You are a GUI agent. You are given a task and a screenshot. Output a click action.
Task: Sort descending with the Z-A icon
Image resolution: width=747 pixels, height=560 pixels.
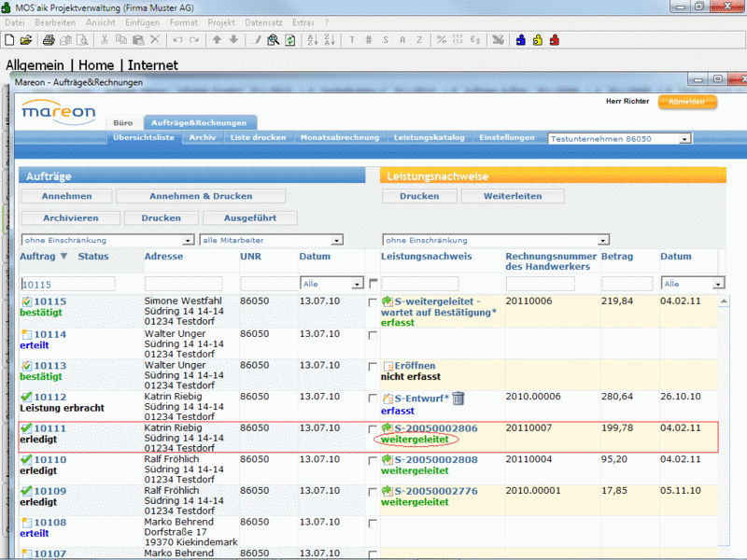pyautogui.click(x=330, y=40)
